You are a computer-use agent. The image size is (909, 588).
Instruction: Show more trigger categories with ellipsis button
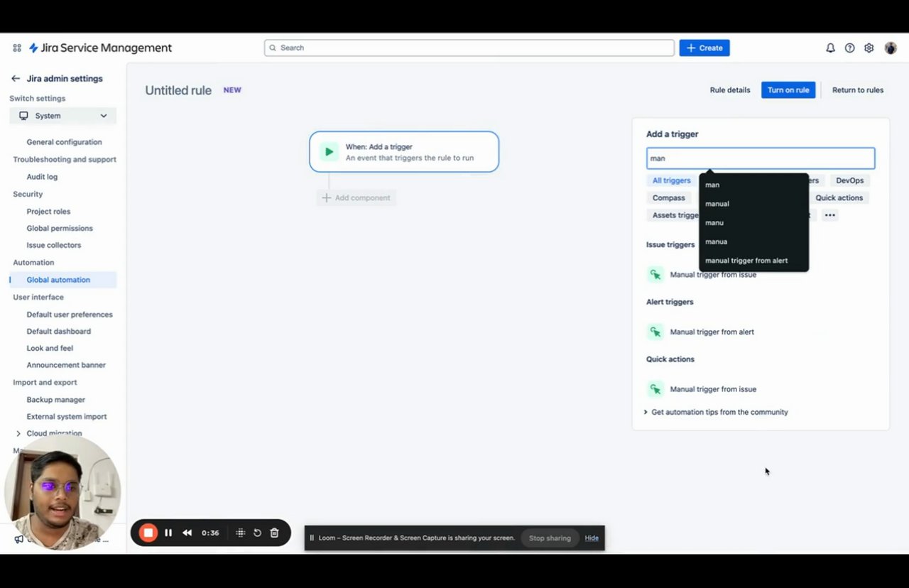[x=829, y=215]
